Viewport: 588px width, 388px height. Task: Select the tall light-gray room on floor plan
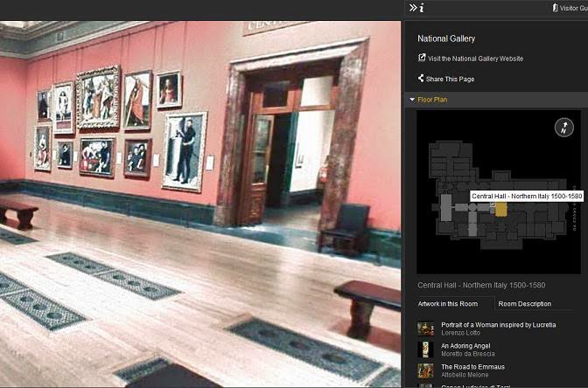[446, 207]
